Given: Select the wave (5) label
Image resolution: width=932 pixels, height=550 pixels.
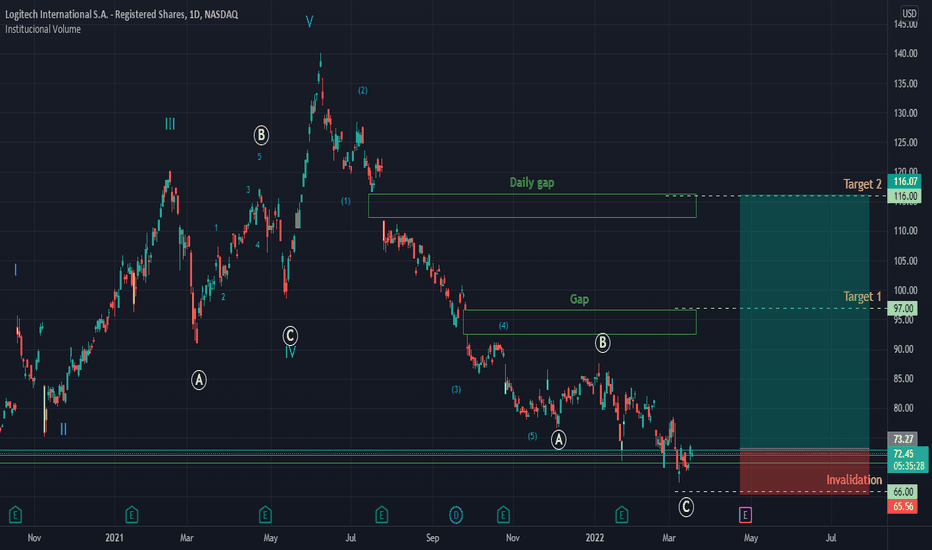Looking at the screenshot, I should coord(532,436).
